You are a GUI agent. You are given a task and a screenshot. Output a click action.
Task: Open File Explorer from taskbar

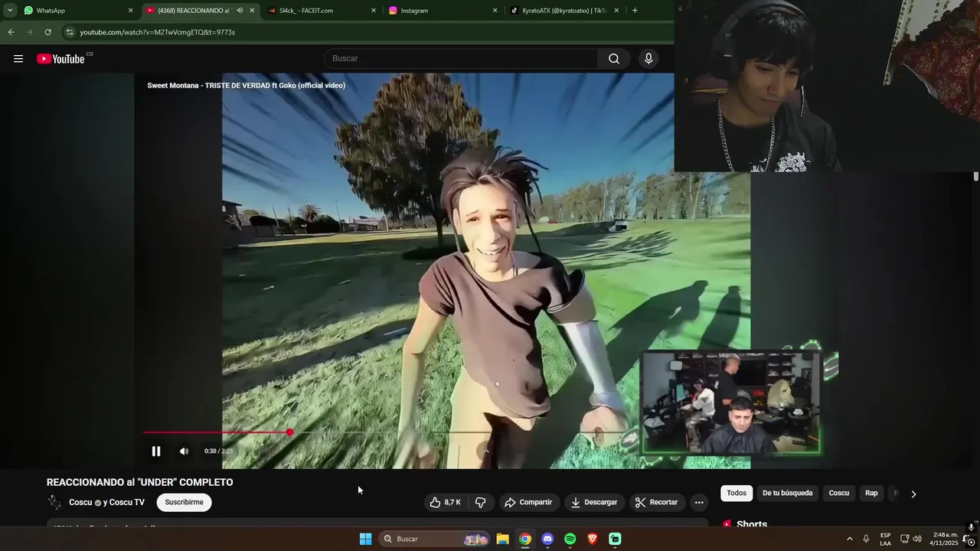click(503, 539)
